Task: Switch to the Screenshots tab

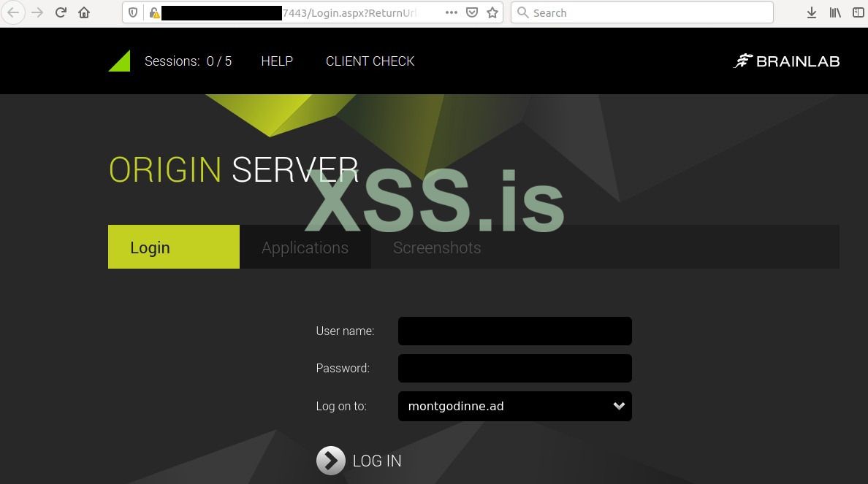Action: tap(437, 247)
